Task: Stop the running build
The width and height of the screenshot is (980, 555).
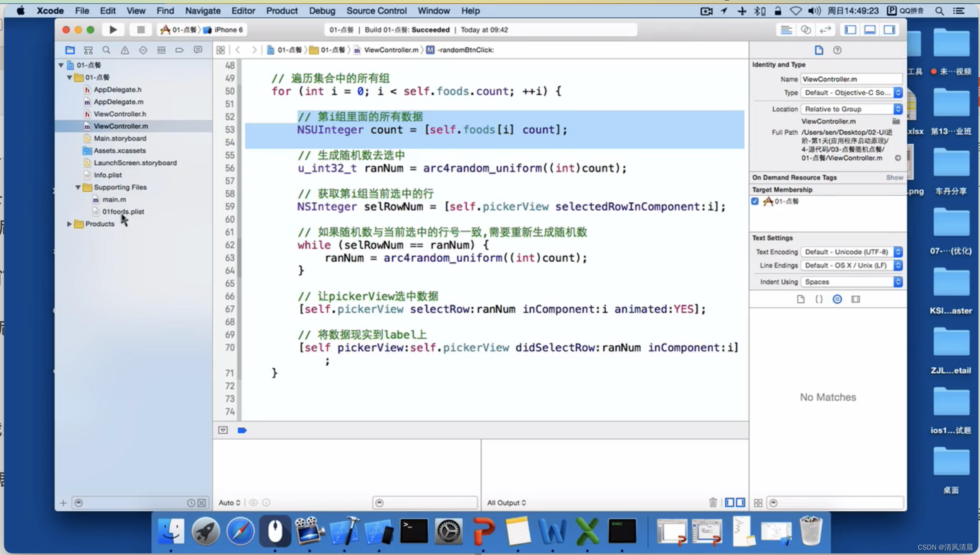Action: click(140, 30)
